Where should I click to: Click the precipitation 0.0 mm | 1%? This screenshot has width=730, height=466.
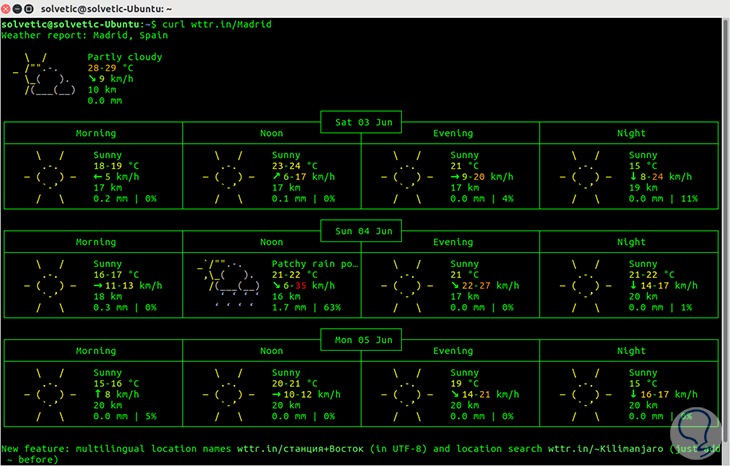pos(661,308)
